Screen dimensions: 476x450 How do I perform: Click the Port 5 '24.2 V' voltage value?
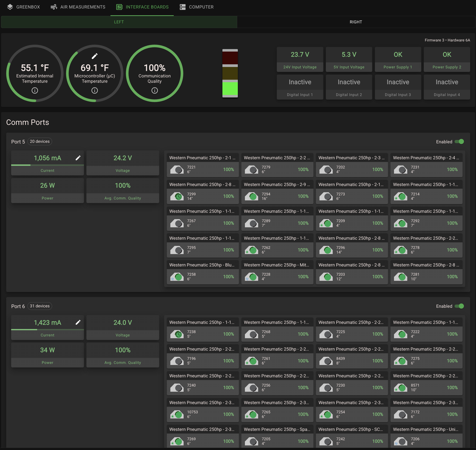pyautogui.click(x=123, y=158)
